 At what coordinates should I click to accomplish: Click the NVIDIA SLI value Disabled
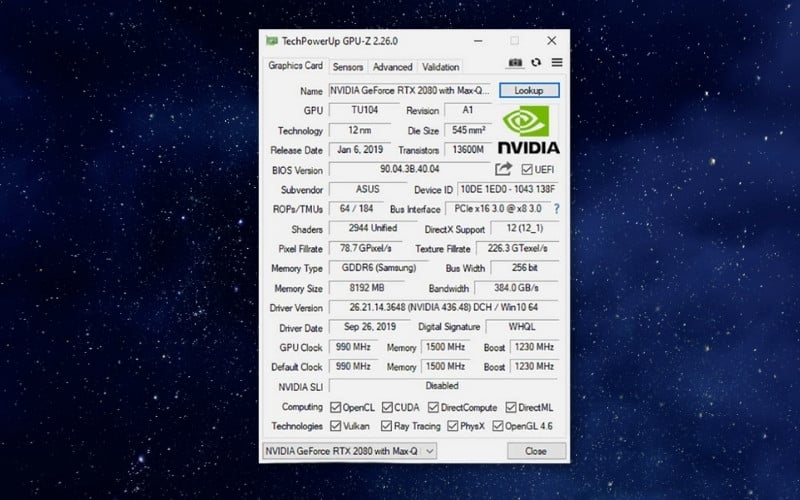pyautogui.click(x=443, y=386)
